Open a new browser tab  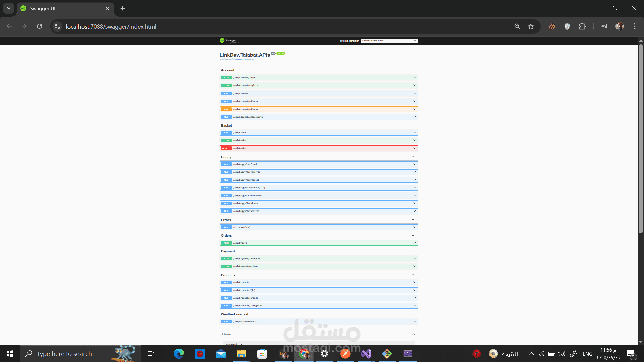point(123,8)
